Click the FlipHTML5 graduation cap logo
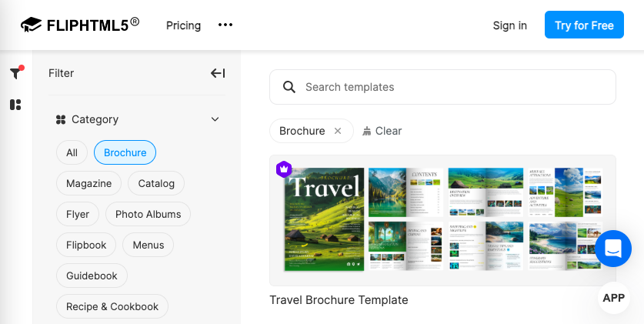Screen dimensions: 644x324 coord(32,25)
